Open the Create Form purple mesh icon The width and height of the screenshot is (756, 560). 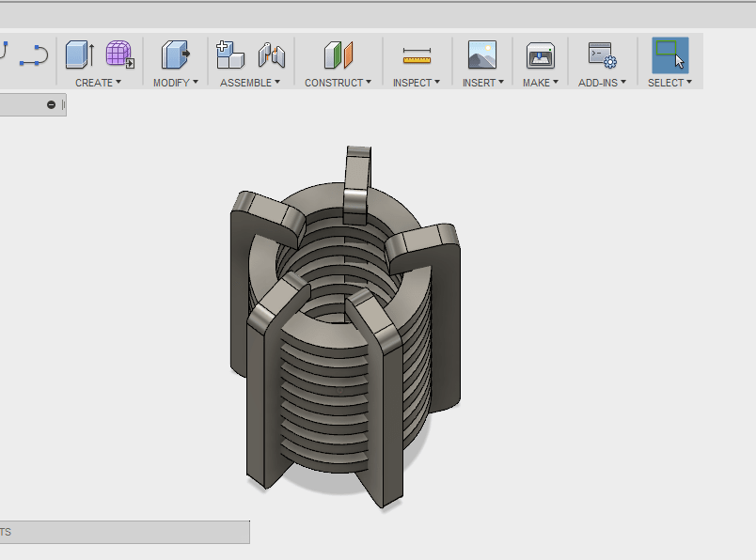tap(120, 54)
